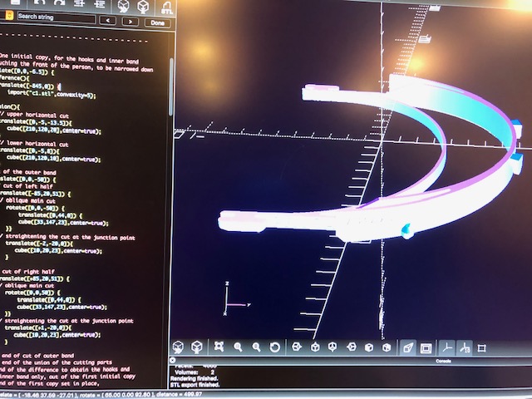
Task: Run Preview from the viewport toolbar
Action: 179,347
